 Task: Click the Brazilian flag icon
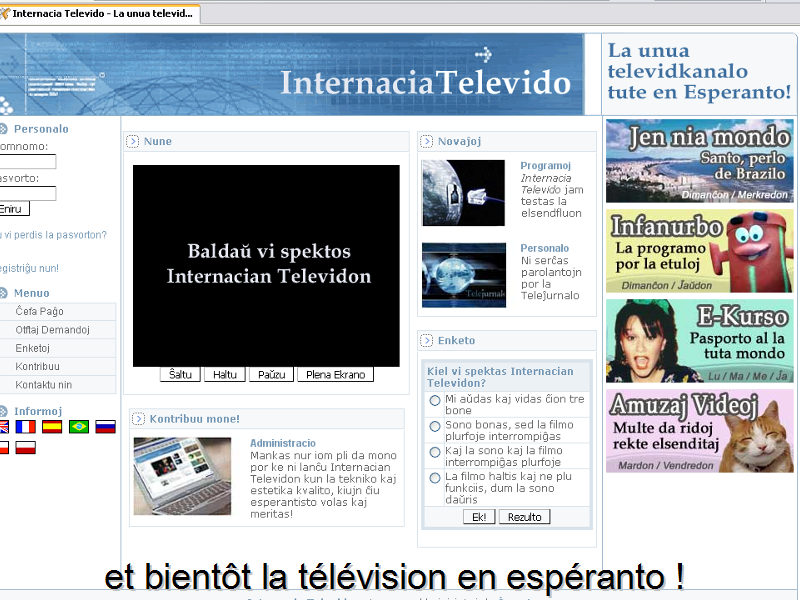click(x=78, y=427)
